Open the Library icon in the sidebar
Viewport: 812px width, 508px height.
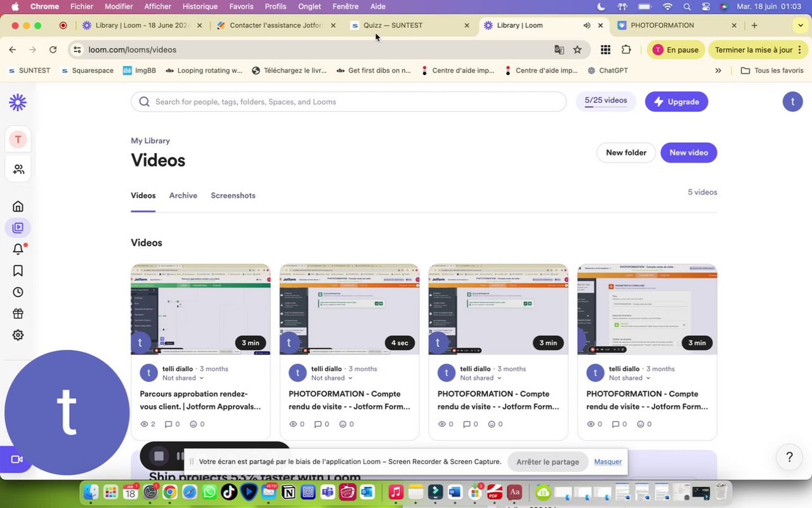click(18, 227)
